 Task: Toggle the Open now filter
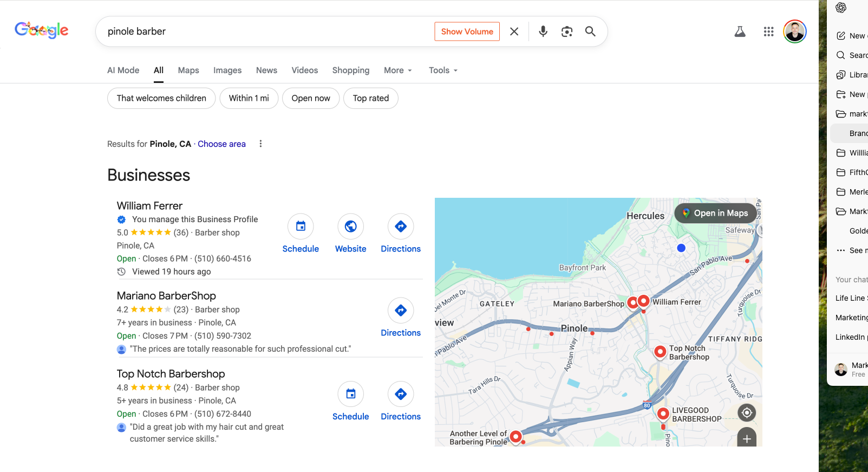(x=310, y=98)
